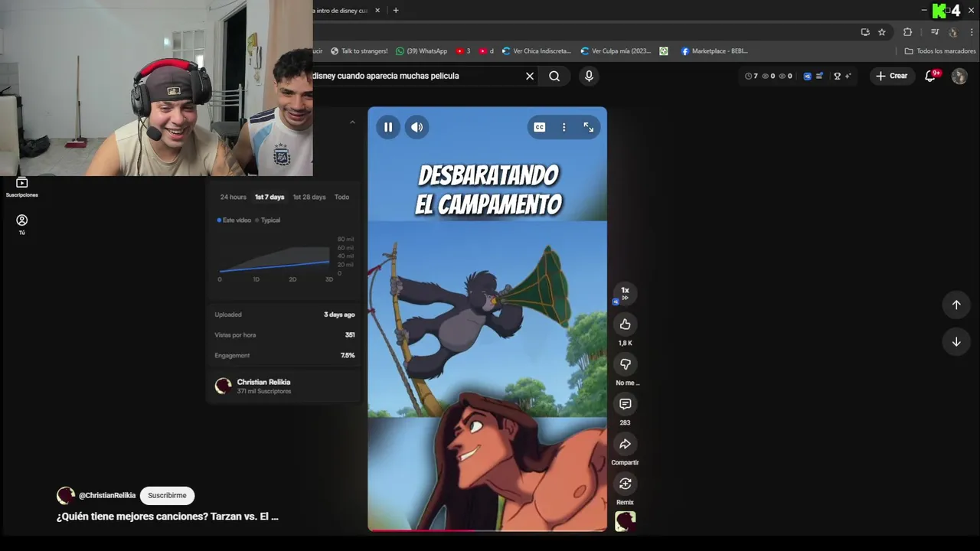The width and height of the screenshot is (980, 551).
Task: Collapse the stats panel with up chevron
Action: pyautogui.click(x=352, y=122)
